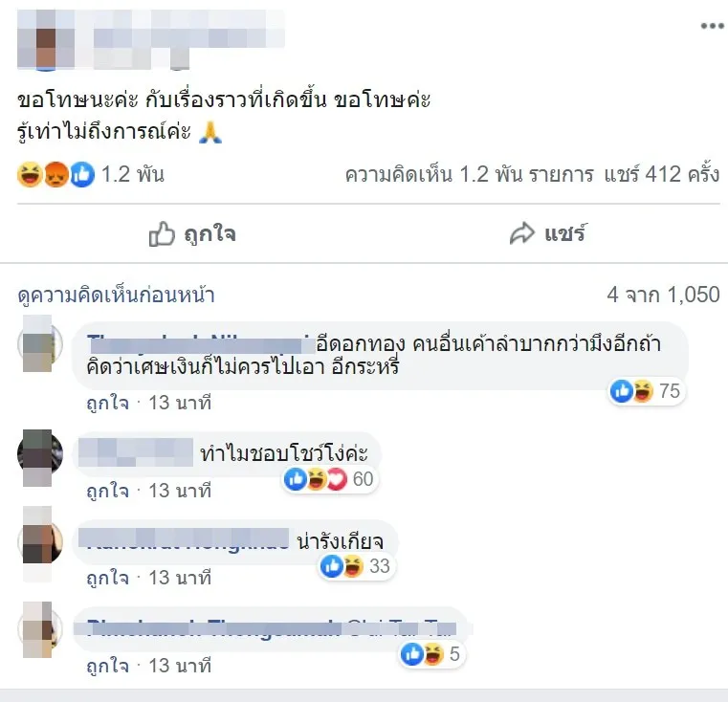Viewport: 728px width, 702px height.
Task: Open comments count ความคิดเห็น 1.2 พัน รายการ
Action: tap(469, 175)
